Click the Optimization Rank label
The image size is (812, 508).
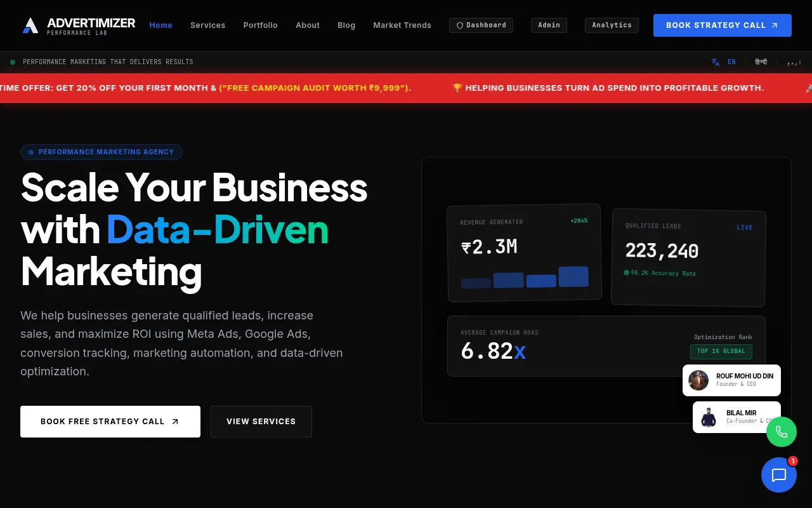723,337
